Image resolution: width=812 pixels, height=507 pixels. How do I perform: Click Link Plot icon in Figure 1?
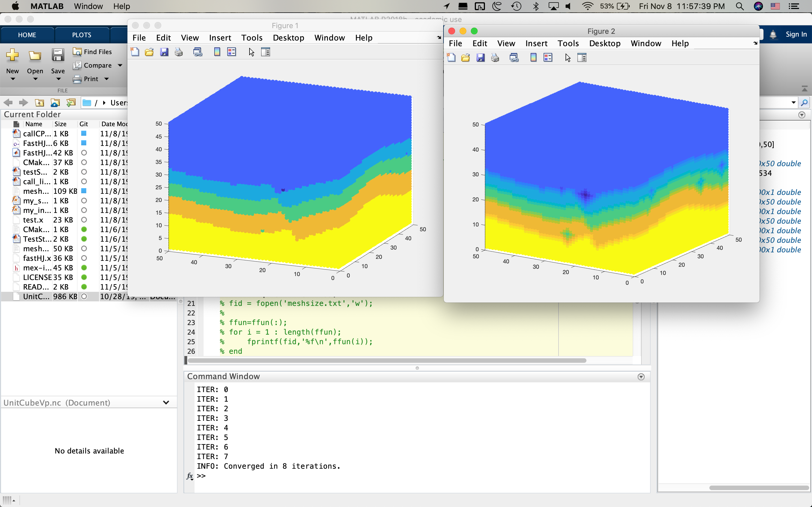coord(198,52)
